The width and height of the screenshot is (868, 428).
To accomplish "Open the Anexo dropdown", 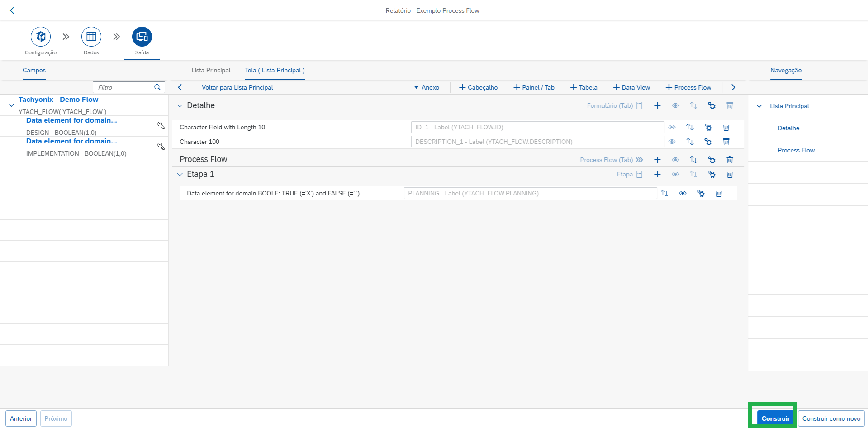I will click(427, 87).
